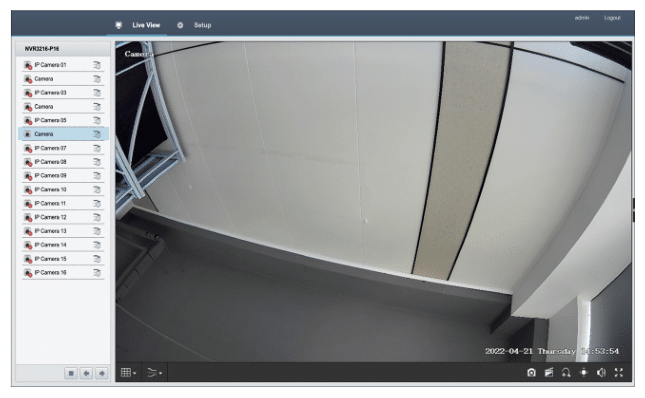Open digital zoom magnifier icon
The image size is (645, 398).
[566, 373]
